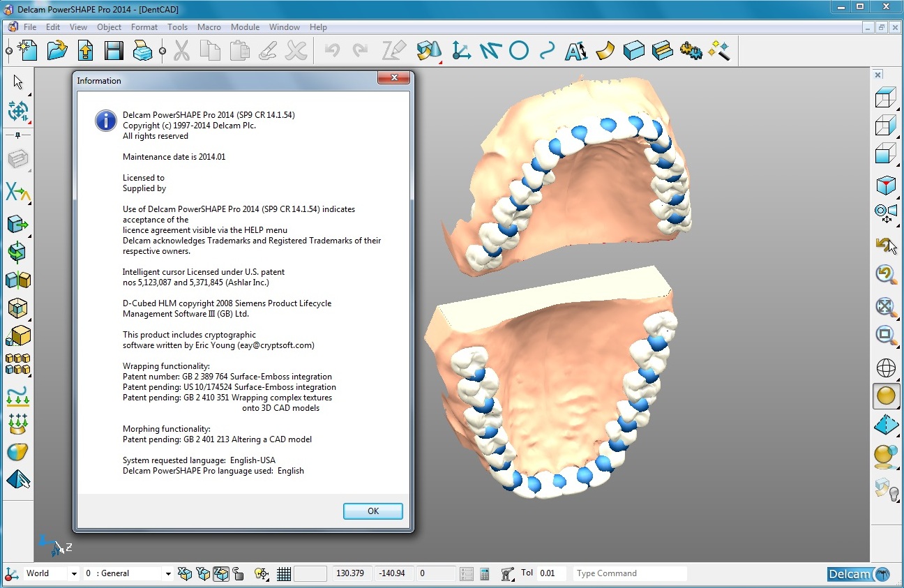Select the Line drawing tool icon

[490, 50]
